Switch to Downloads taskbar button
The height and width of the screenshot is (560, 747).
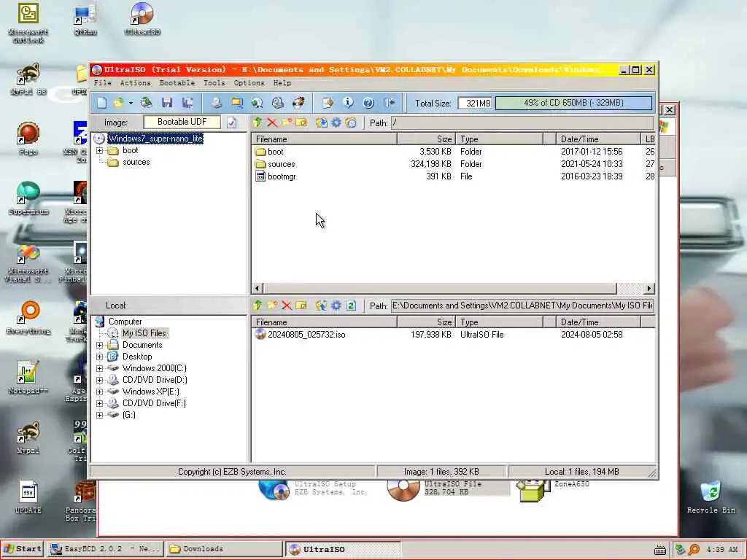tap(224, 548)
